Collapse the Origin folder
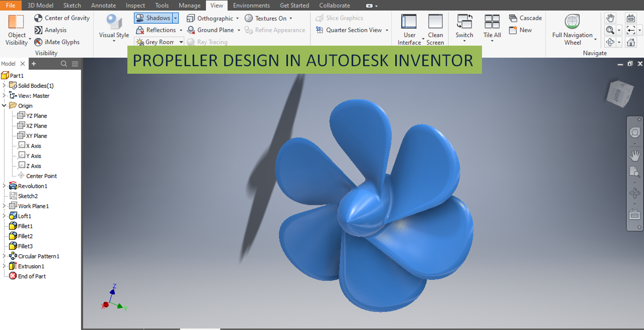 tap(4, 105)
